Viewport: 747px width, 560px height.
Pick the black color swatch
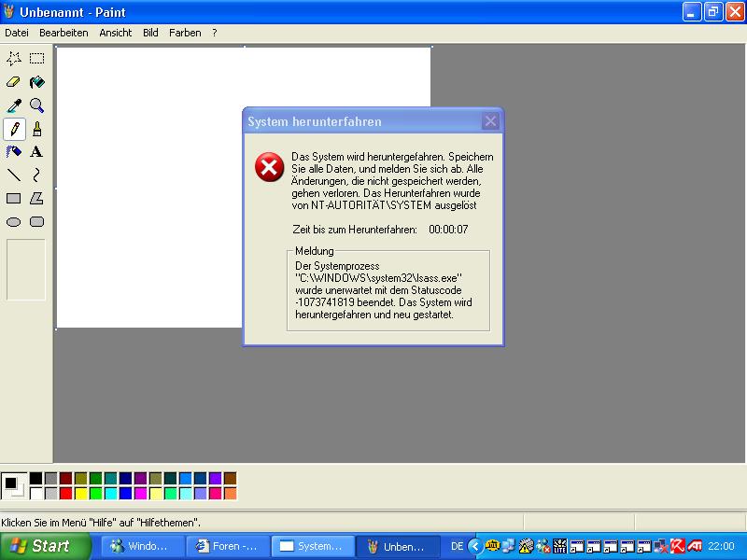(x=35, y=478)
